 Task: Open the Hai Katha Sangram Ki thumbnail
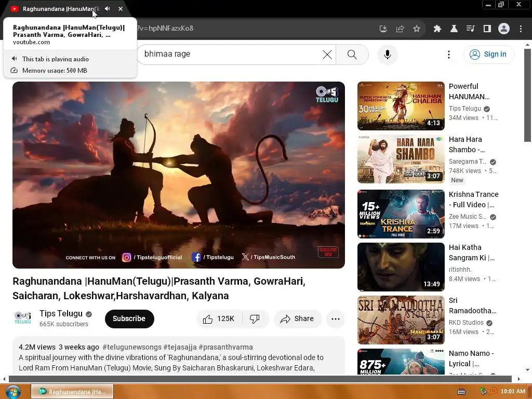click(401, 267)
